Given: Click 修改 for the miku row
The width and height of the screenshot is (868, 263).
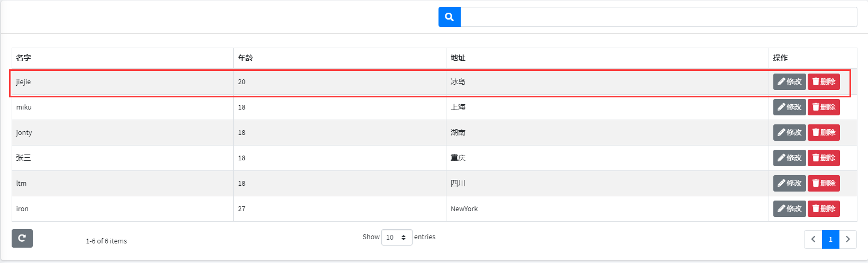Looking at the screenshot, I should coord(789,107).
